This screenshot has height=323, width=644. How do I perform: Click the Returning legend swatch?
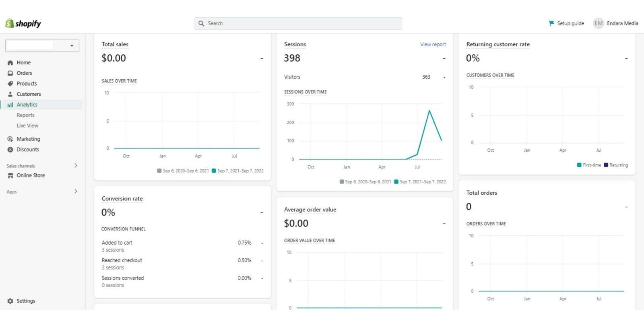click(x=606, y=165)
